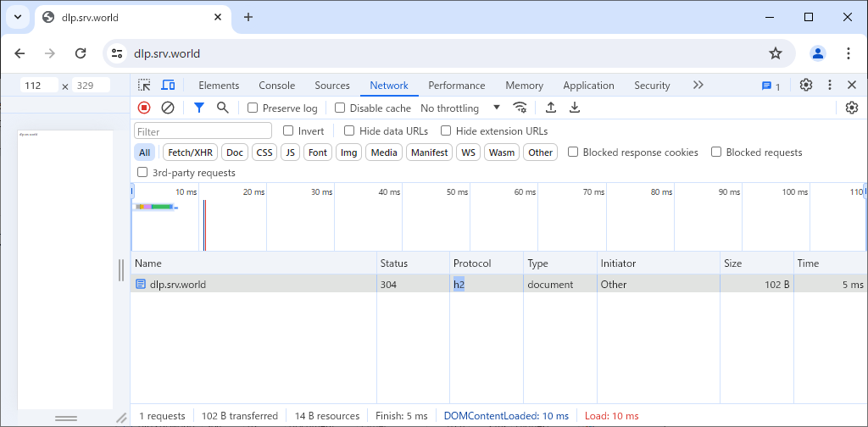
Task: Open the tab search dropdown arrow
Action: [17, 17]
